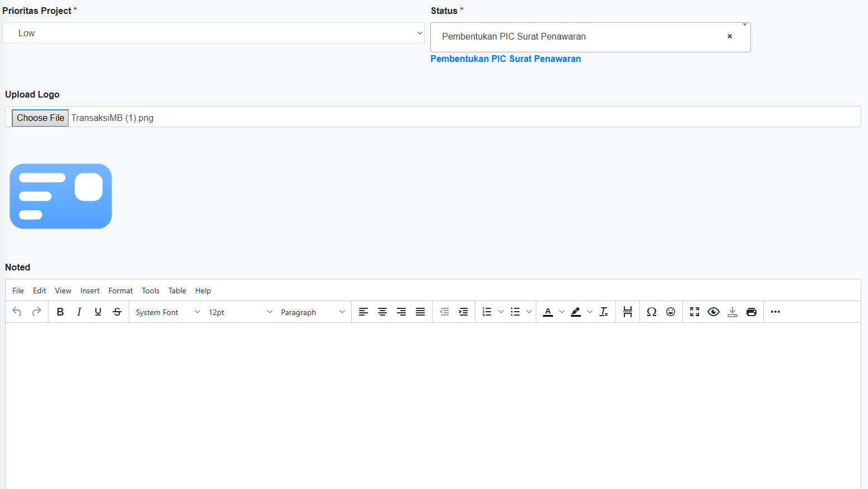Click the Choose File button
This screenshot has height=489, width=868.
[40, 118]
